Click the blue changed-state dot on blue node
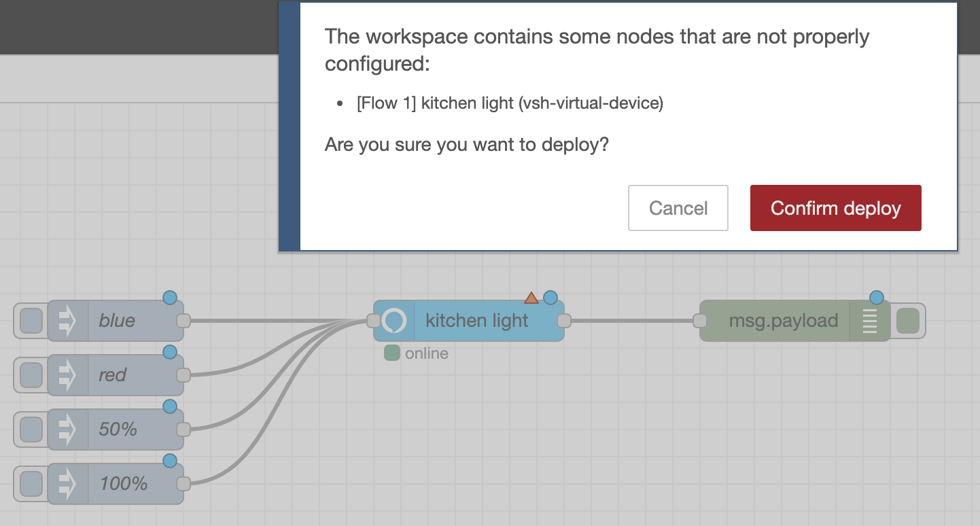 [170, 298]
